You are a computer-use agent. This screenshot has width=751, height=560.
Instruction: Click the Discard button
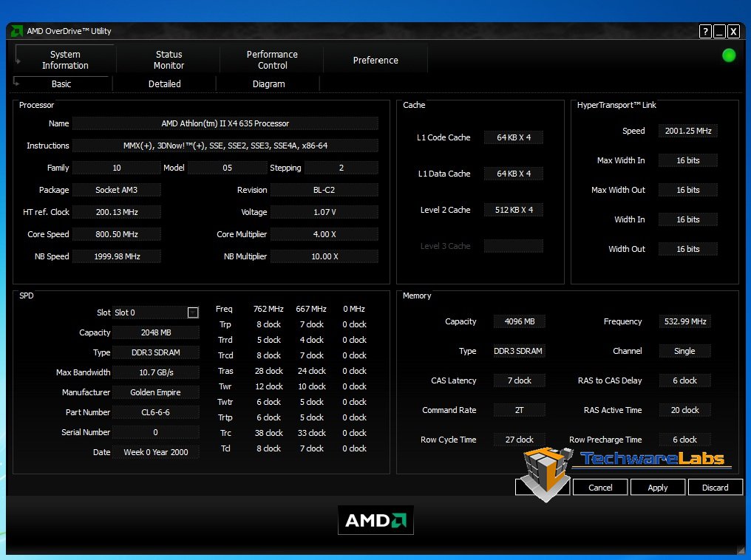click(x=715, y=488)
